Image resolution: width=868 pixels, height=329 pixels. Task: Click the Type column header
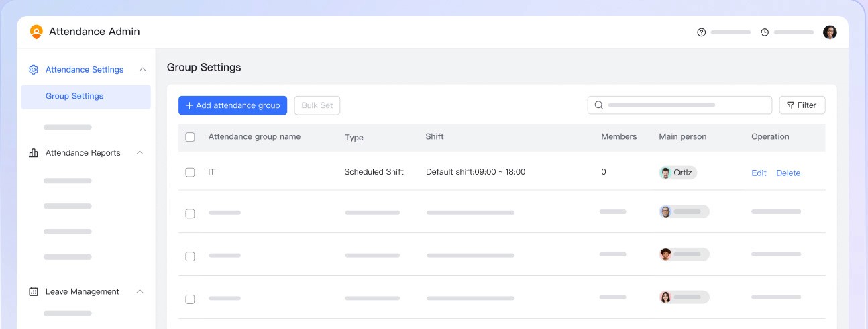click(354, 138)
